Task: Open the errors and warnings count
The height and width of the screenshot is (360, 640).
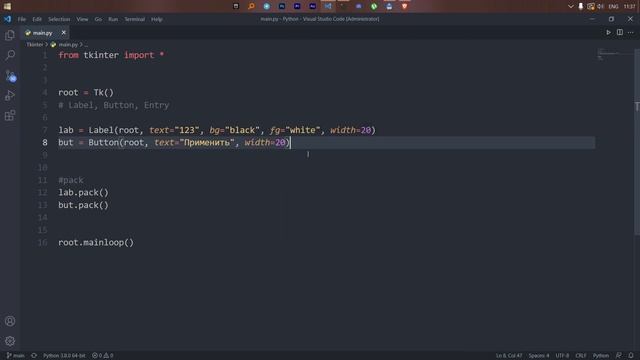Action: [103, 356]
